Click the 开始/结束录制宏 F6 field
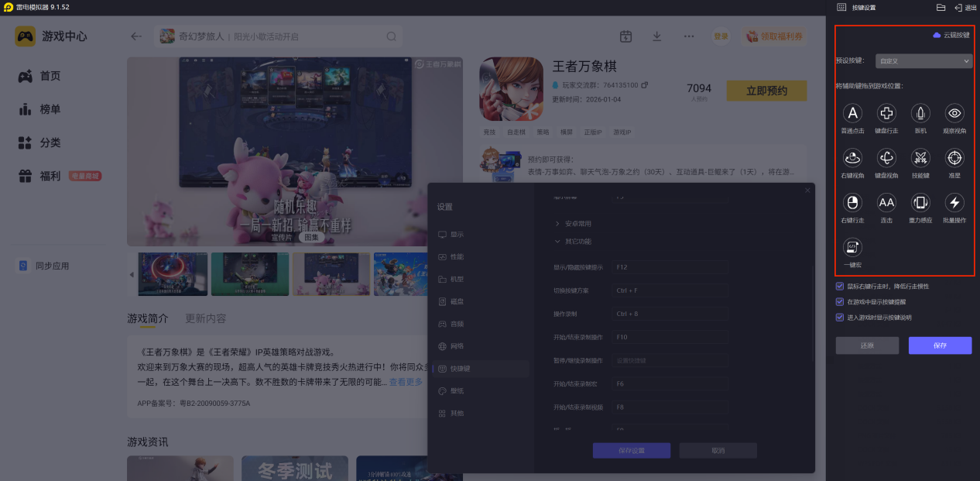 click(x=670, y=383)
